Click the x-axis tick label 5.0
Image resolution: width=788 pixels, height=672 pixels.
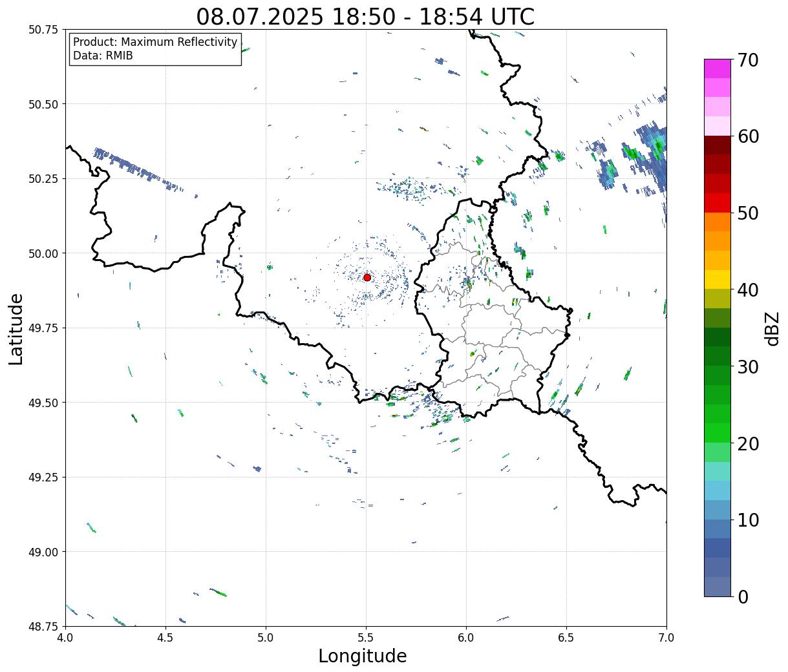click(266, 637)
